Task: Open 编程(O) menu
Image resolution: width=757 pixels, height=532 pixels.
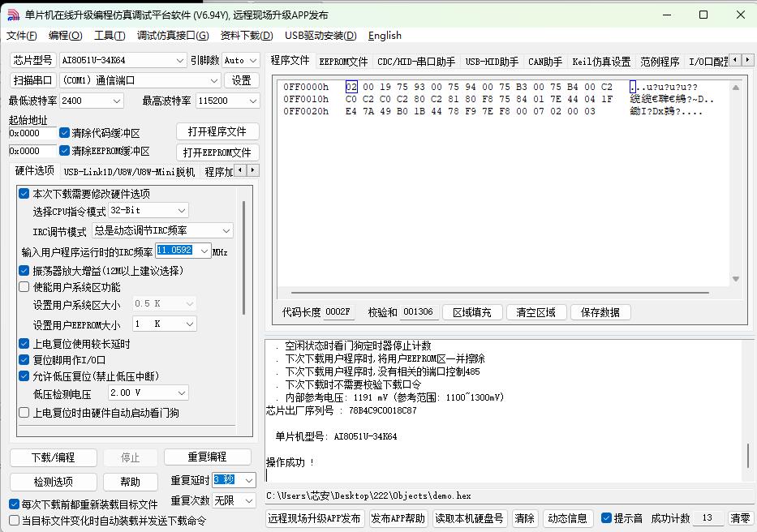Action: click(x=65, y=35)
